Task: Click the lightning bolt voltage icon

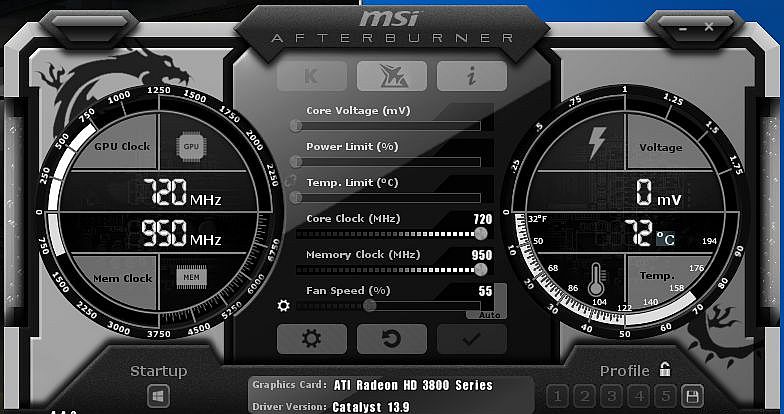Action: tap(598, 144)
